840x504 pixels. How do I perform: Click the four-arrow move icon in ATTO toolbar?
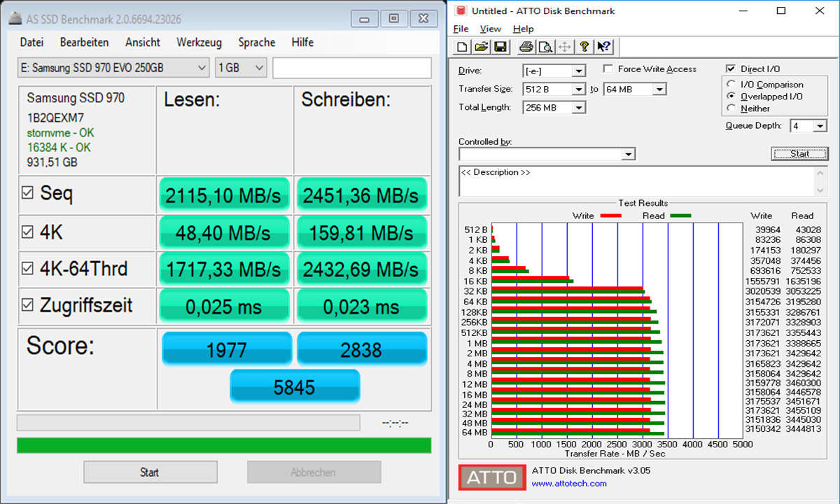pos(565,47)
